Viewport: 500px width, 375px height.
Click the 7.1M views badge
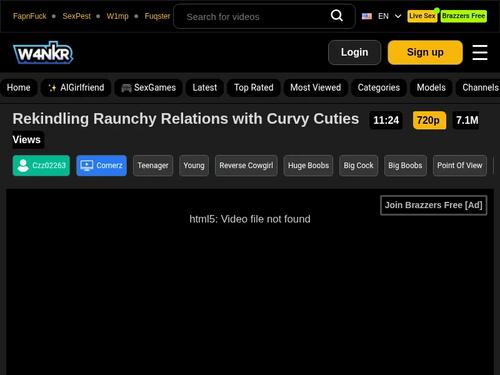tap(467, 120)
